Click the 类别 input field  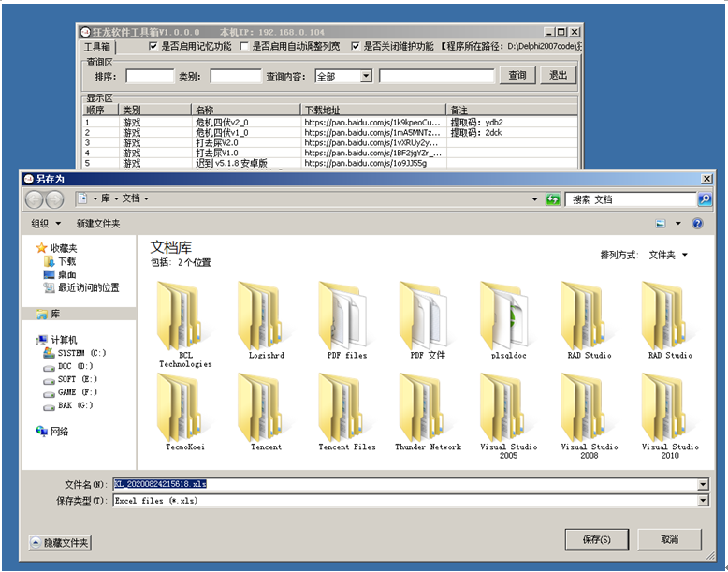[236, 76]
